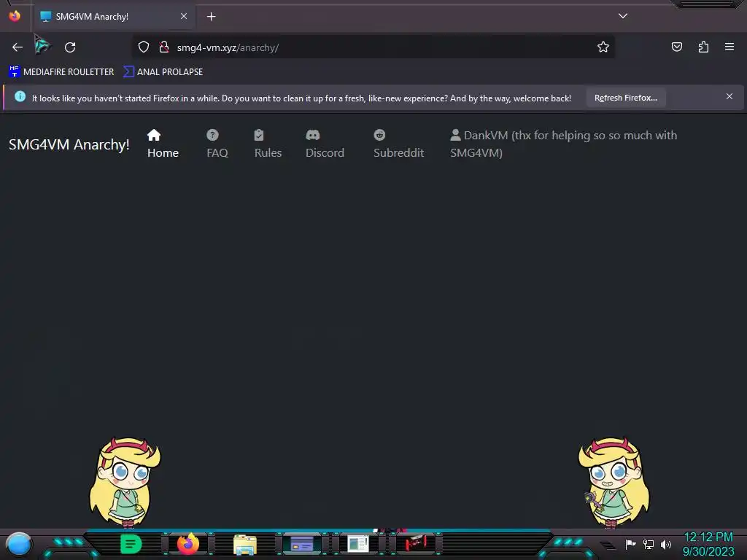Open the Subreddit nav link

[x=399, y=144]
